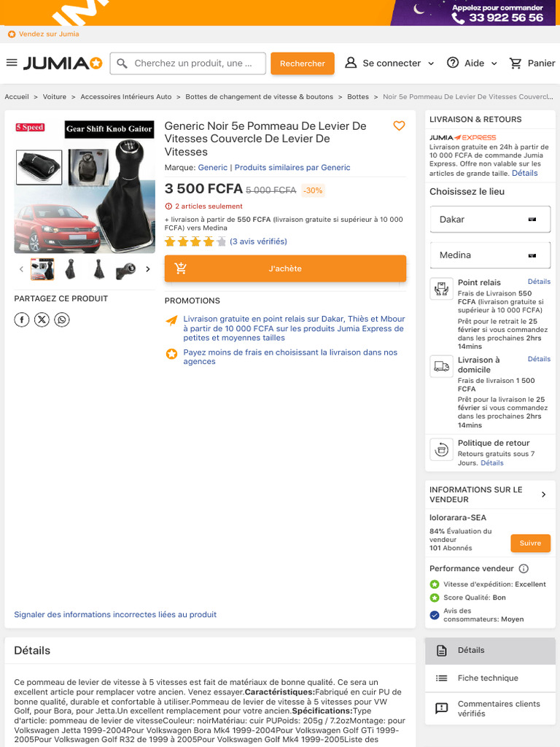Expand Informations sur le vendeur chevron

click(x=544, y=495)
